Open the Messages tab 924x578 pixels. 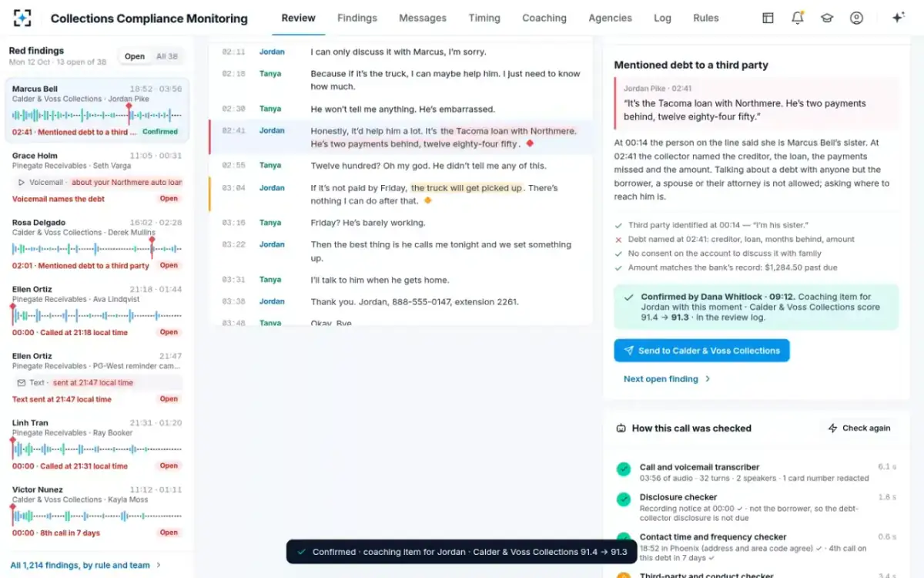[423, 18]
